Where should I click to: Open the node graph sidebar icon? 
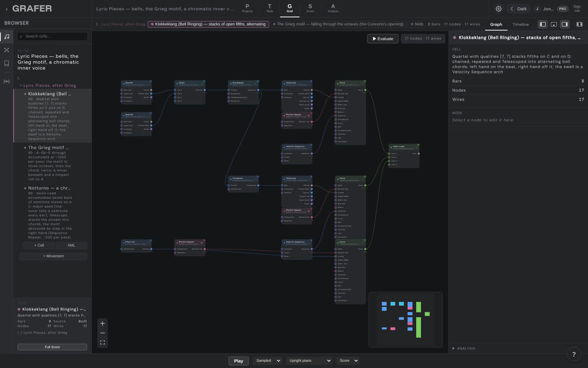click(6, 50)
